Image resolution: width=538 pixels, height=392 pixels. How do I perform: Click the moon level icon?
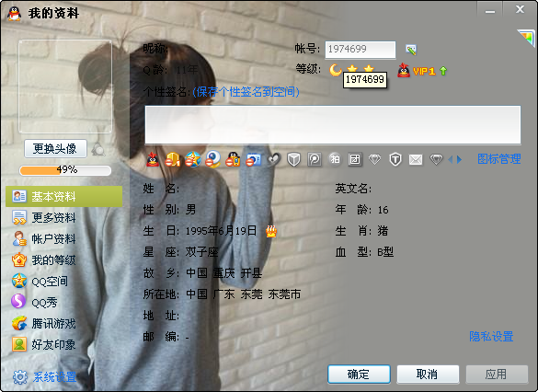tap(336, 70)
